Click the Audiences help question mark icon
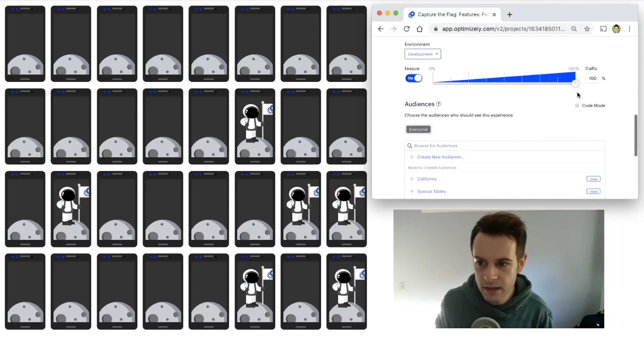This screenshot has width=644, height=362. tap(439, 104)
